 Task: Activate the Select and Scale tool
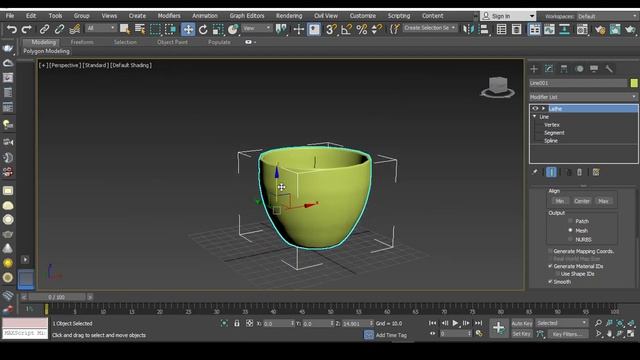(x=218, y=29)
